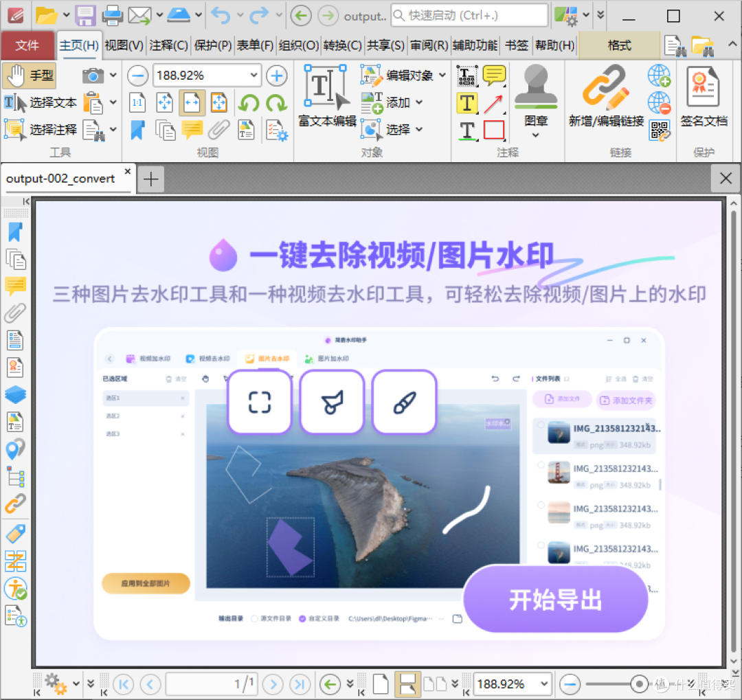Screen dimensions: 742x700
Task: Open the Stamp (图章) tool
Action: pos(536,96)
